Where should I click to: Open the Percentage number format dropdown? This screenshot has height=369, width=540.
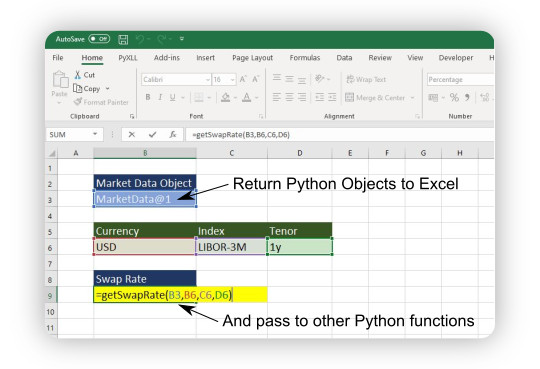pyautogui.click(x=460, y=80)
